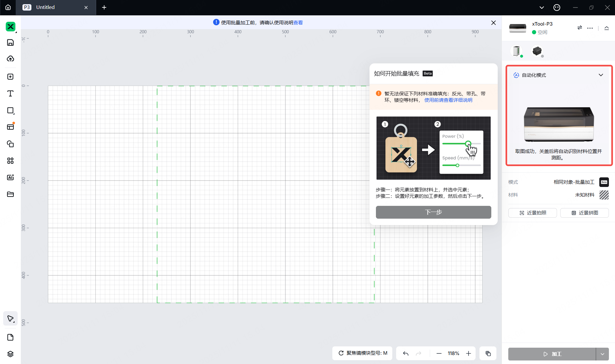Collapse the 自动化模式 panel
The image size is (615, 364).
pyautogui.click(x=601, y=75)
